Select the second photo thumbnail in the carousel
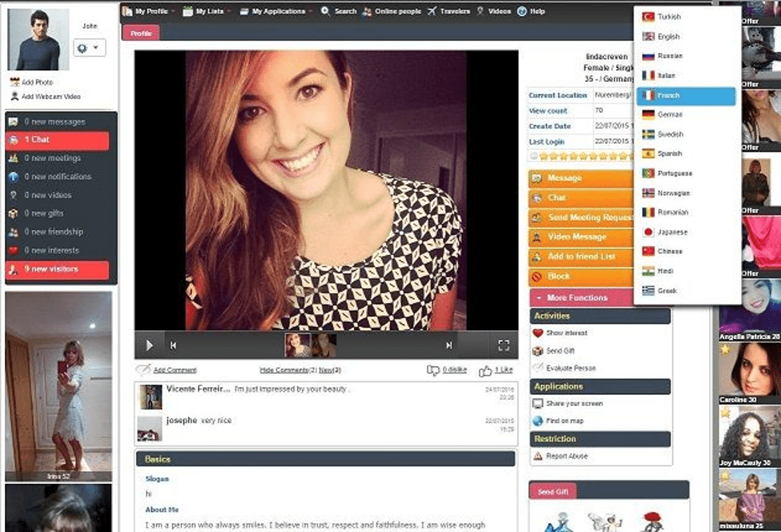 click(x=326, y=345)
